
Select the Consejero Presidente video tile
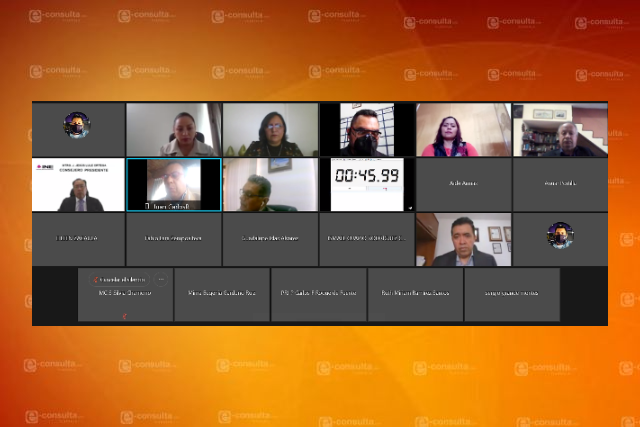pyautogui.click(x=78, y=184)
